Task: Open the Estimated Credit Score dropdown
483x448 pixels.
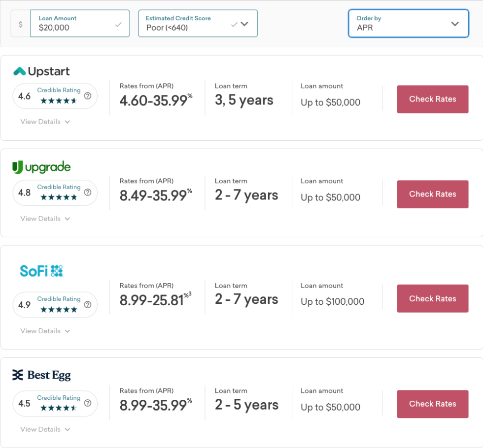Action: pyautogui.click(x=245, y=23)
